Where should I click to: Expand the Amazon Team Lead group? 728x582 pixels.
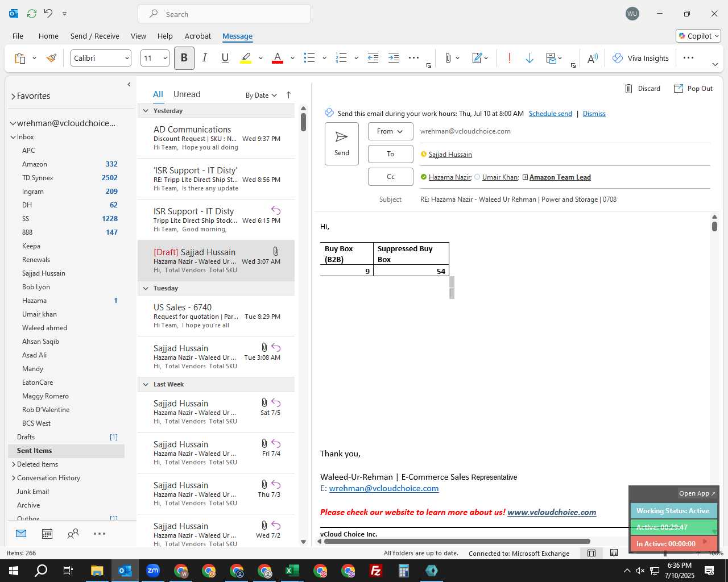525,177
